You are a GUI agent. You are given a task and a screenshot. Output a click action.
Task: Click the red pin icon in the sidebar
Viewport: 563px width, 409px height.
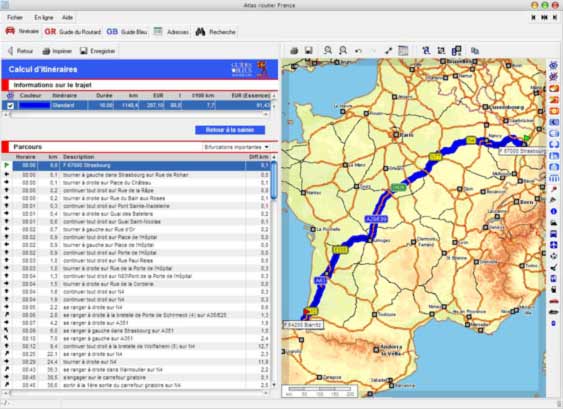tap(554, 189)
